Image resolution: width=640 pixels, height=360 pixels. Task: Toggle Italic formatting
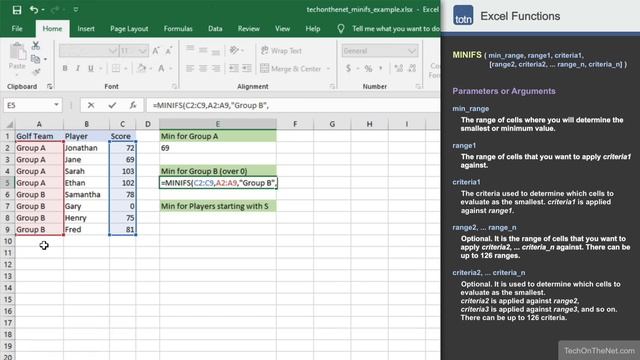point(78,69)
